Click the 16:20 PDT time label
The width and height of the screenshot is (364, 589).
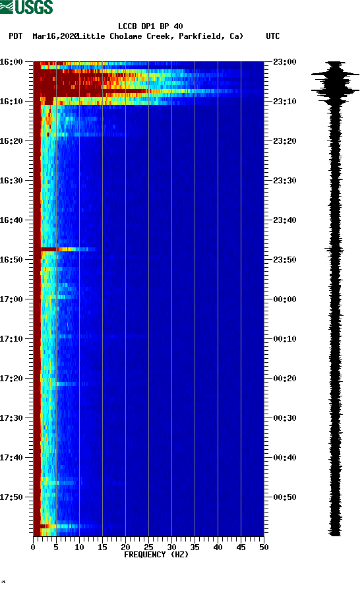tap(11, 141)
